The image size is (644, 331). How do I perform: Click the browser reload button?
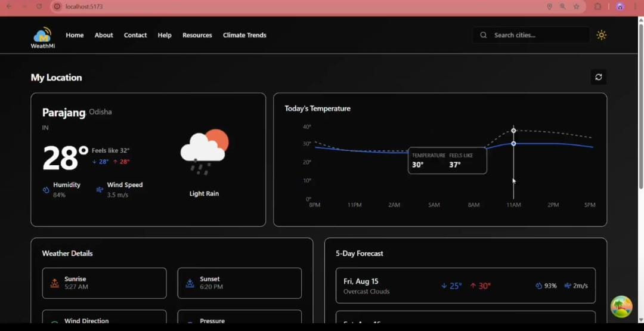coord(39,7)
